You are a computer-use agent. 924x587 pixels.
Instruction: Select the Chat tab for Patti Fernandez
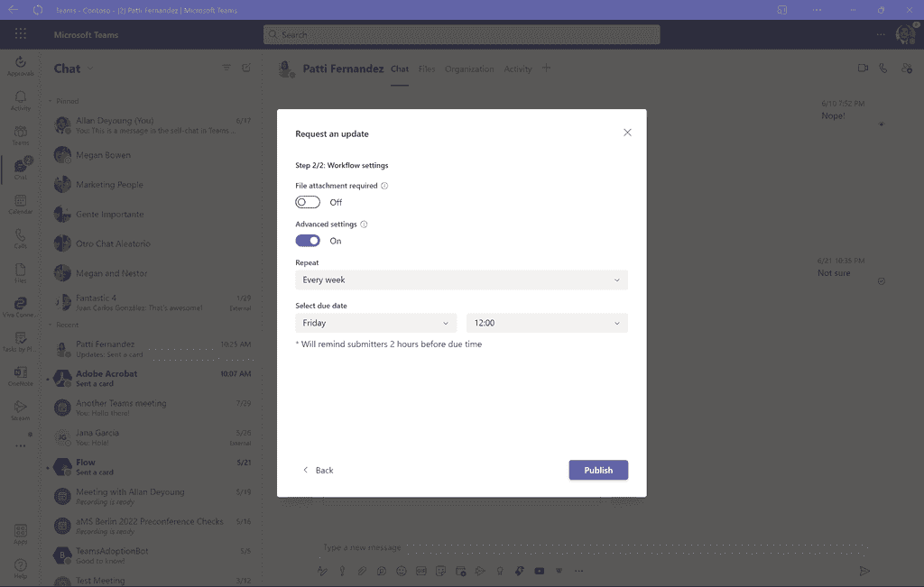point(400,69)
